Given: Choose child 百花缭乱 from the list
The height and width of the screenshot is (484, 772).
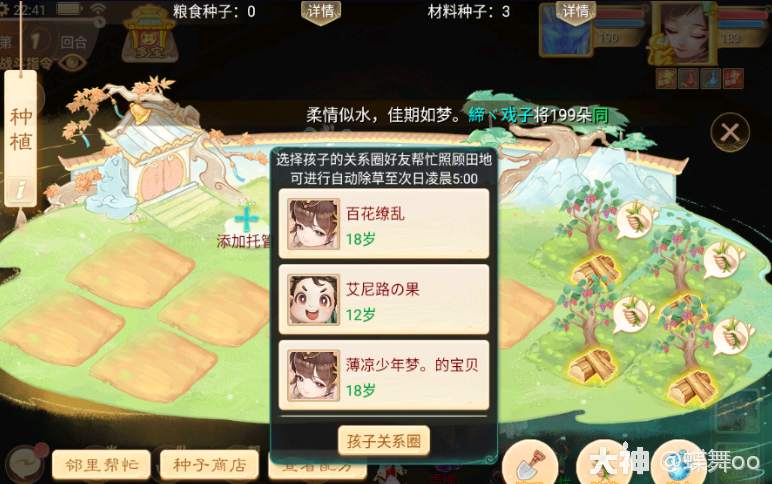Looking at the screenshot, I should click(x=384, y=224).
